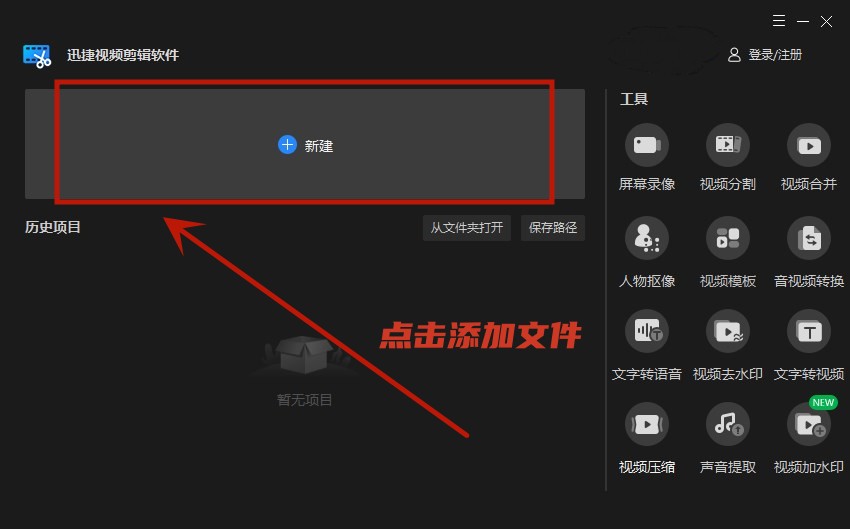This screenshot has height=529, width=850.
Task: Click the 迅捷视频剪辑软件 app logo
Action: tap(37, 56)
